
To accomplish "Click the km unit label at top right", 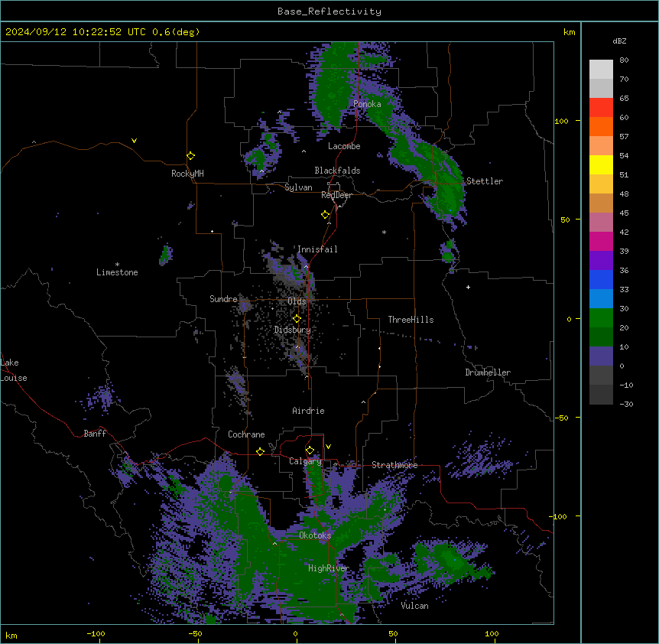I will point(570,32).
